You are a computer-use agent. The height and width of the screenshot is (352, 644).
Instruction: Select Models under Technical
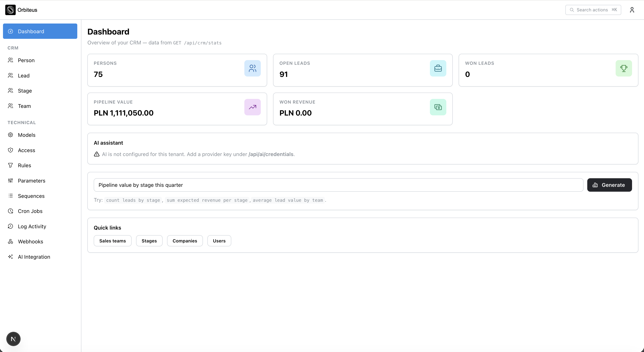[x=40, y=135]
